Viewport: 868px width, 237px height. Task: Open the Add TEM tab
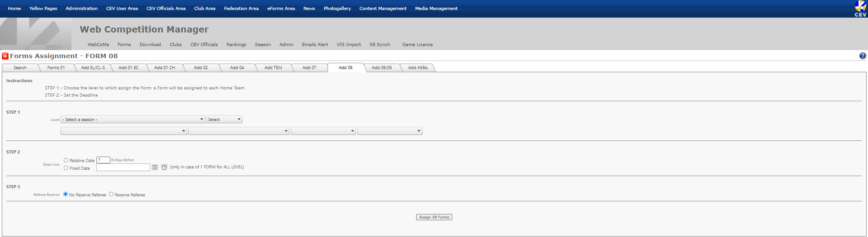(x=273, y=68)
